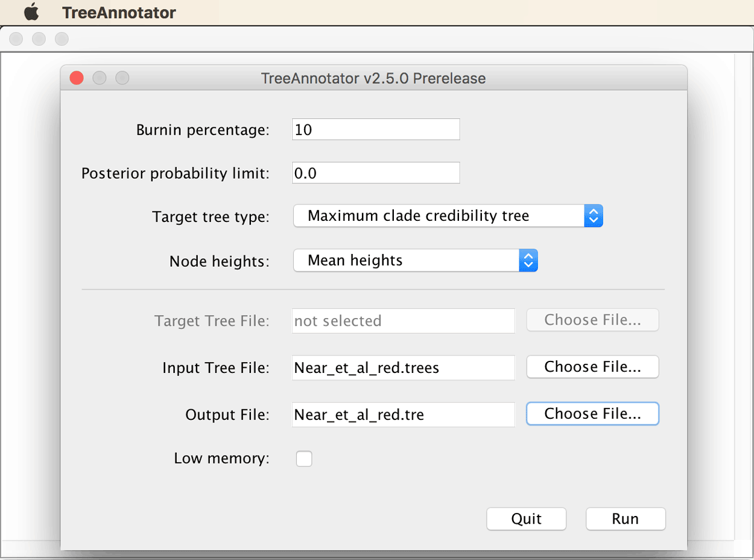Choose a file for Input Tree File

point(592,367)
